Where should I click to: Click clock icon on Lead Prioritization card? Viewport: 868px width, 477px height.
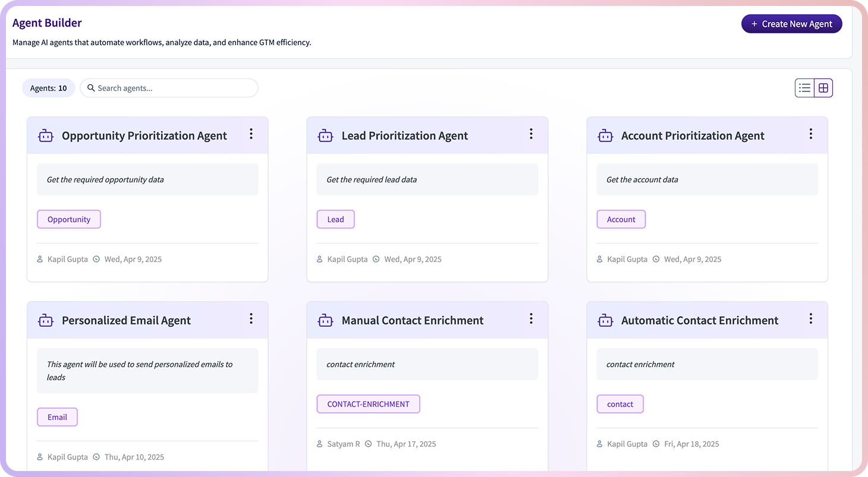(376, 259)
